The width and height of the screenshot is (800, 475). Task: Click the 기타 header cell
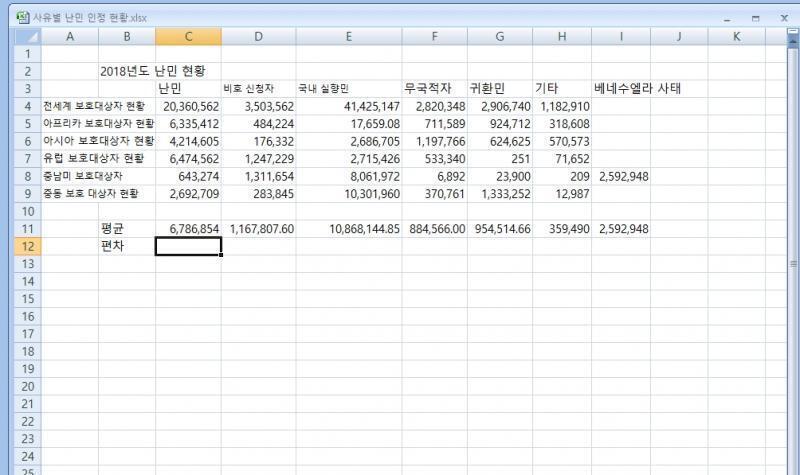(562, 89)
